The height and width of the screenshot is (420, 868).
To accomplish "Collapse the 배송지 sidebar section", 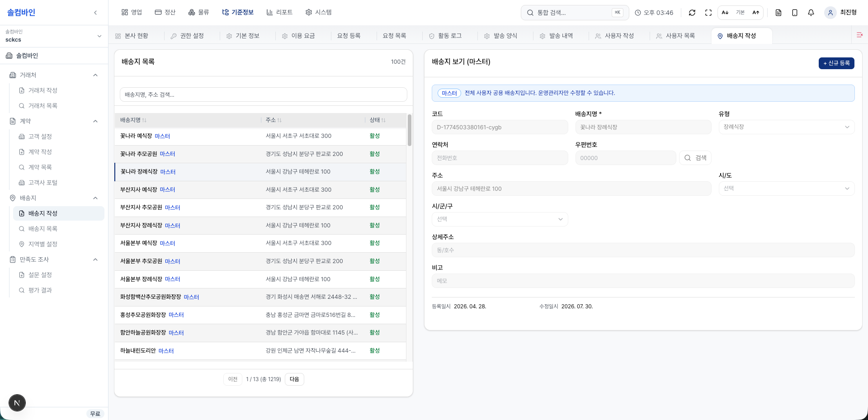I will click(x=54, y=198).
